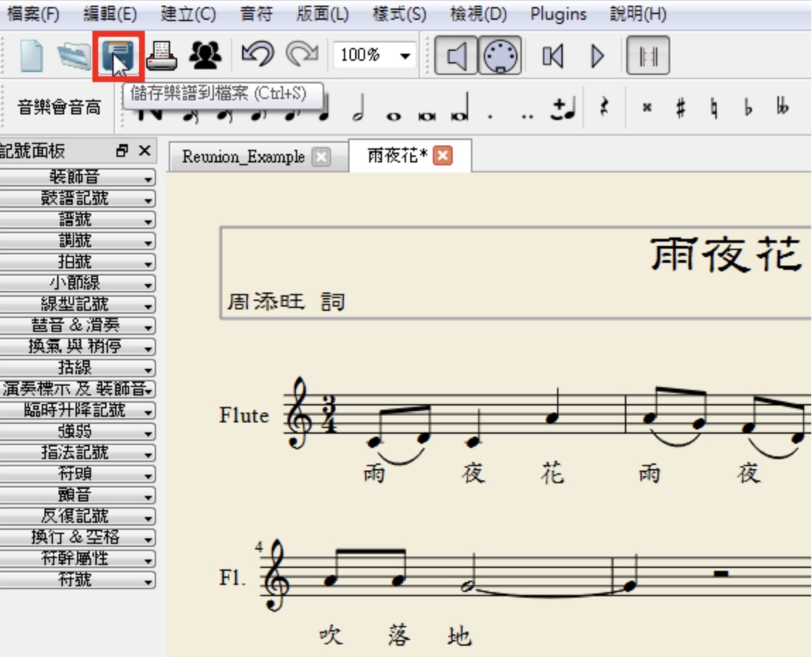Open the 音符 menu
The image size is (812, 657).
[x=256, y=14]
